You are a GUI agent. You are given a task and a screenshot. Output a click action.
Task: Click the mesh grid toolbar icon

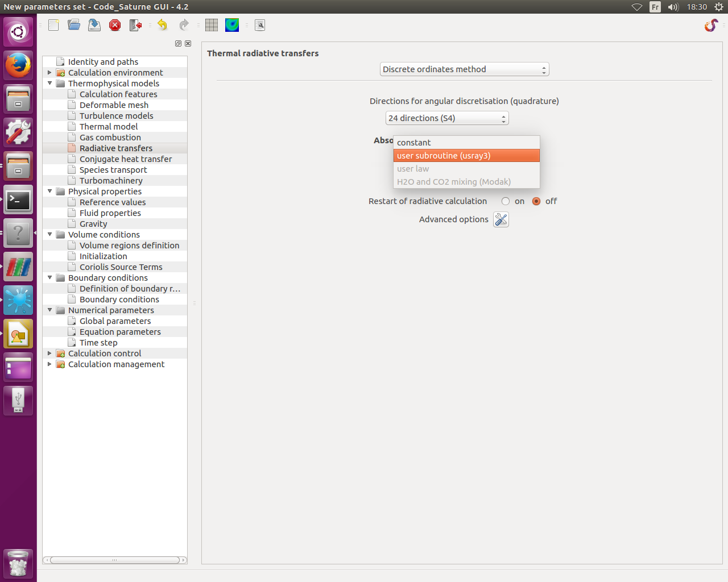coord(212,25)
